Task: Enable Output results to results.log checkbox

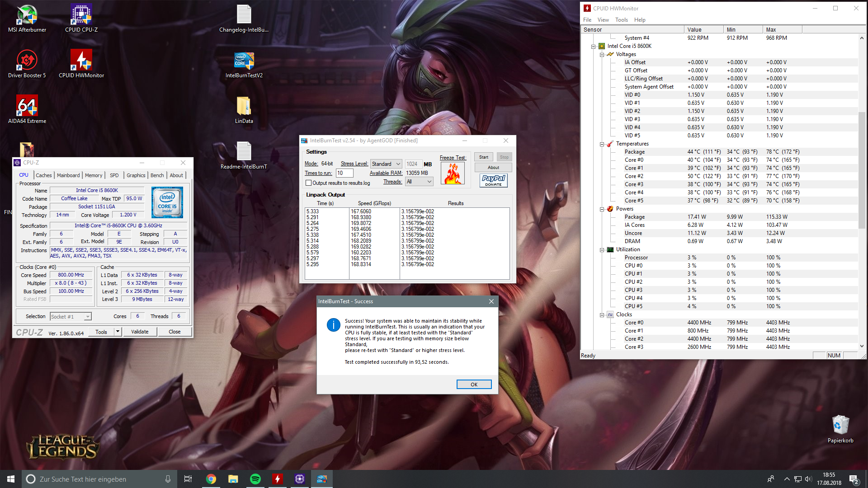Action: [309, 183]
